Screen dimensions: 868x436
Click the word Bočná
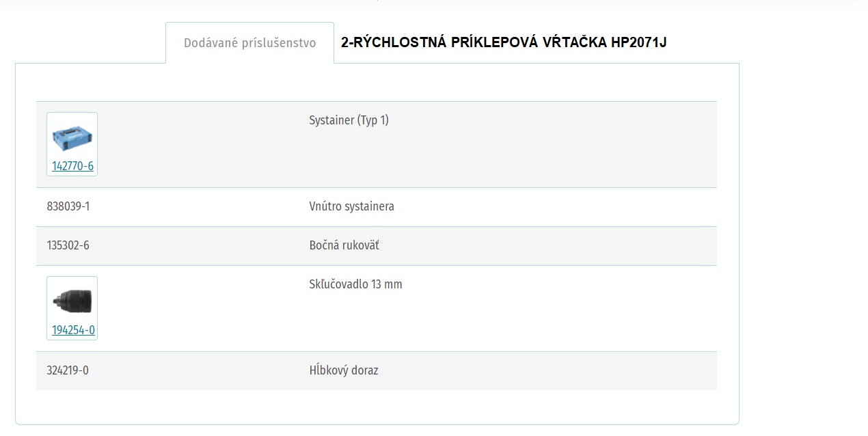point(323,245)
